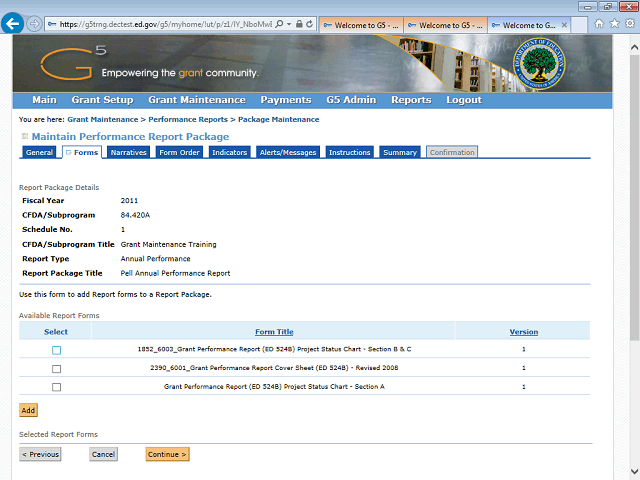The image size is (640, 480).
Task: Click the security lock icon
Action: (x=299, y=24)
